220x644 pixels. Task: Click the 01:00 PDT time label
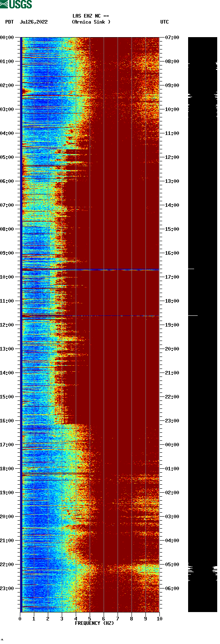[7, 61]
